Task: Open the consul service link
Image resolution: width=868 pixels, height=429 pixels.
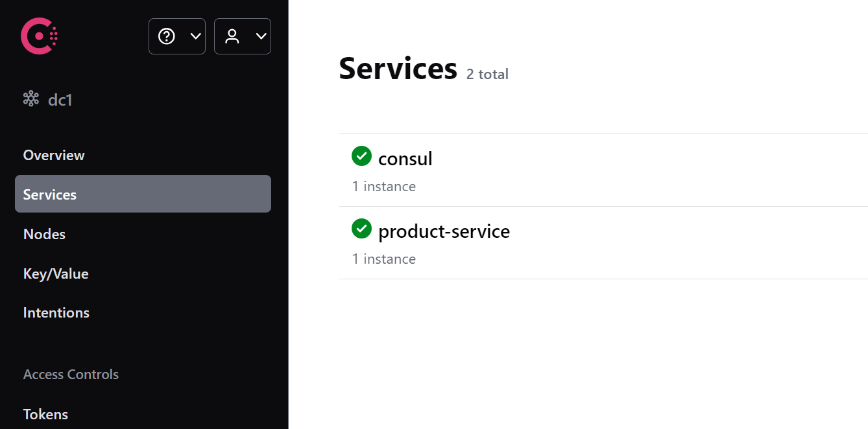Action: click(x=405, y=159)
